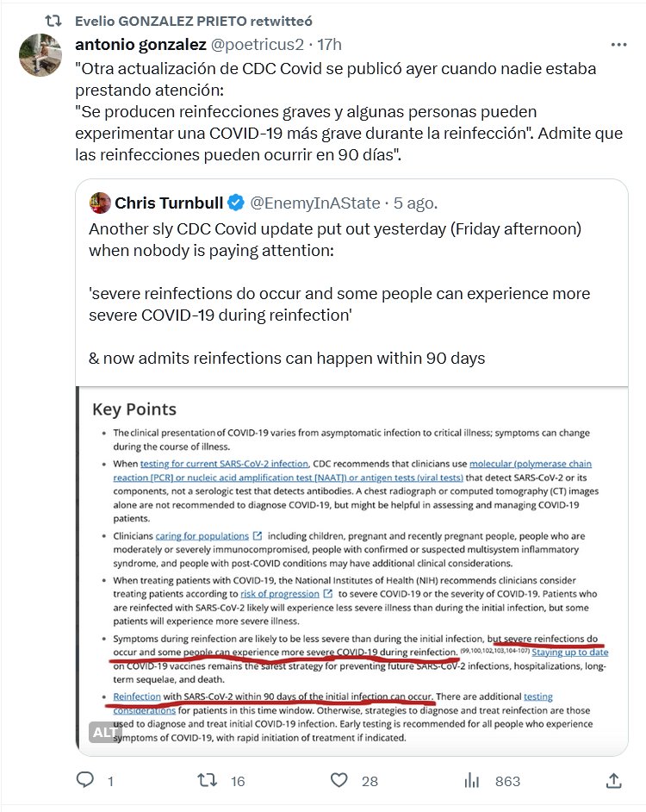Open the Chris Turnbull display name

tap(169, 203)
